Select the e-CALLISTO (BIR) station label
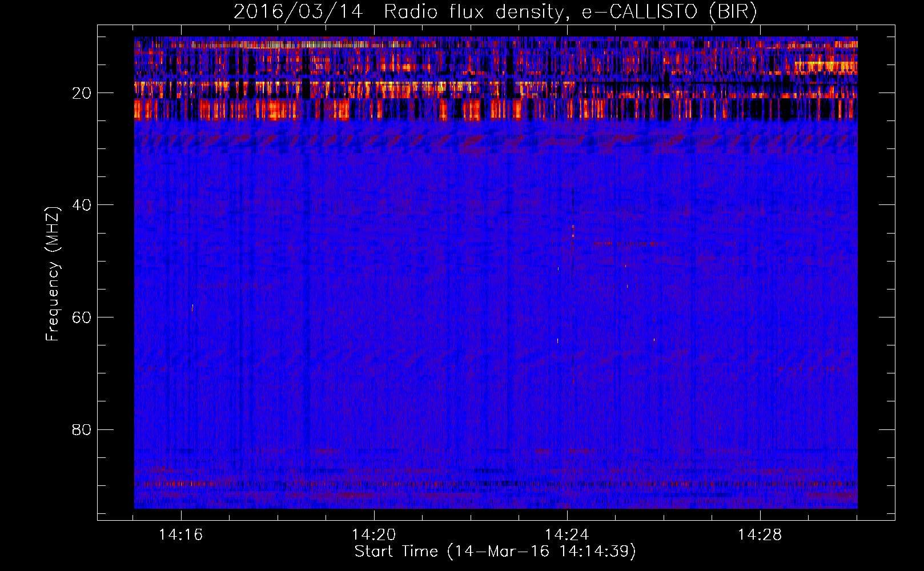The width and height of the screenshot is (924, 571). [x=669, y=11]
